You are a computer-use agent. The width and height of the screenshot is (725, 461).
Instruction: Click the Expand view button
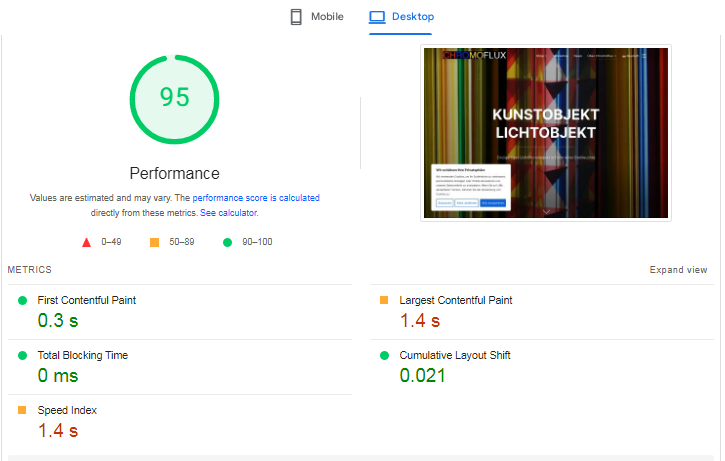point(678,270)
